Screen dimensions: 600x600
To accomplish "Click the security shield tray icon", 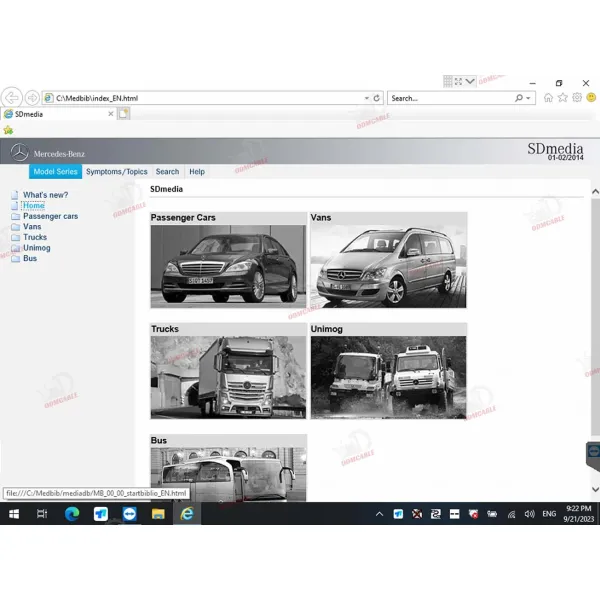I will coord(473,514).
